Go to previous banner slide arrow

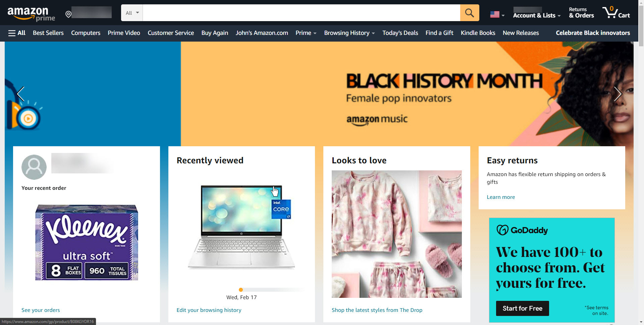pos(20,94)
